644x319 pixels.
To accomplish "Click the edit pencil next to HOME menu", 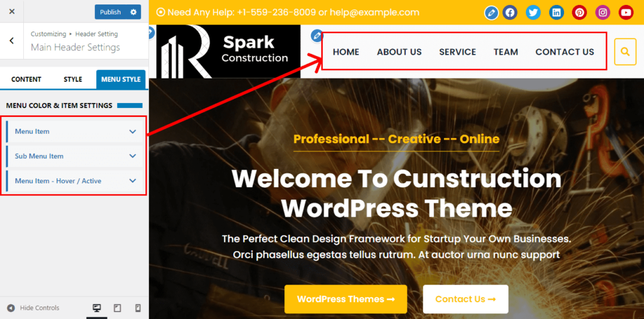I will (x=317, y=36).
